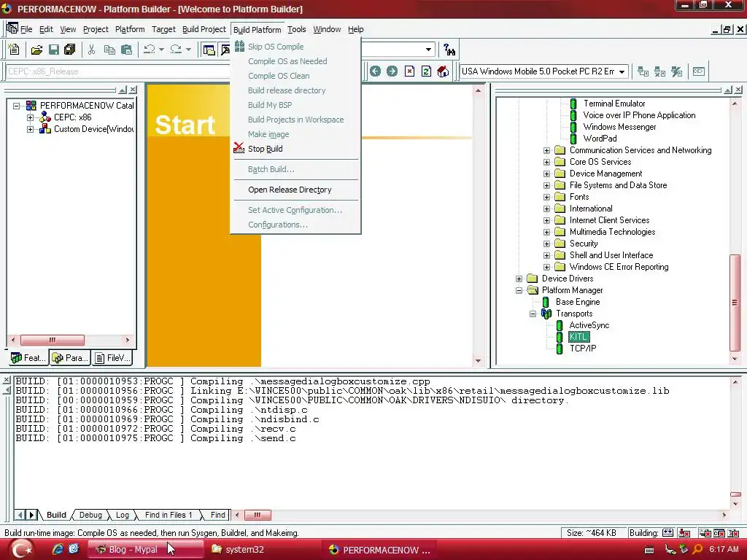Click the Internet Explorer quick launch icon
The height and width of the screenshot is (560, 747).
58,549
